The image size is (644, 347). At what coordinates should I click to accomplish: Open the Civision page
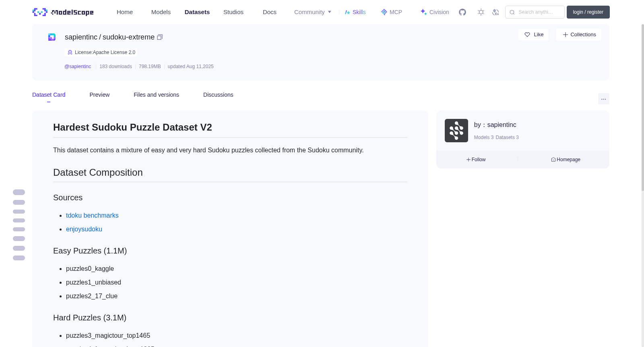pos(435,12)
